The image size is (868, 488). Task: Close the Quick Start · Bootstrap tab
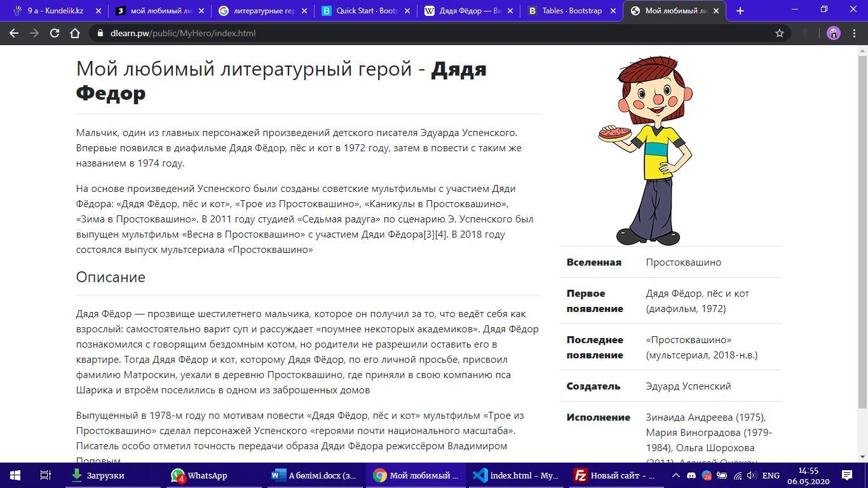[x=407, y=11]
